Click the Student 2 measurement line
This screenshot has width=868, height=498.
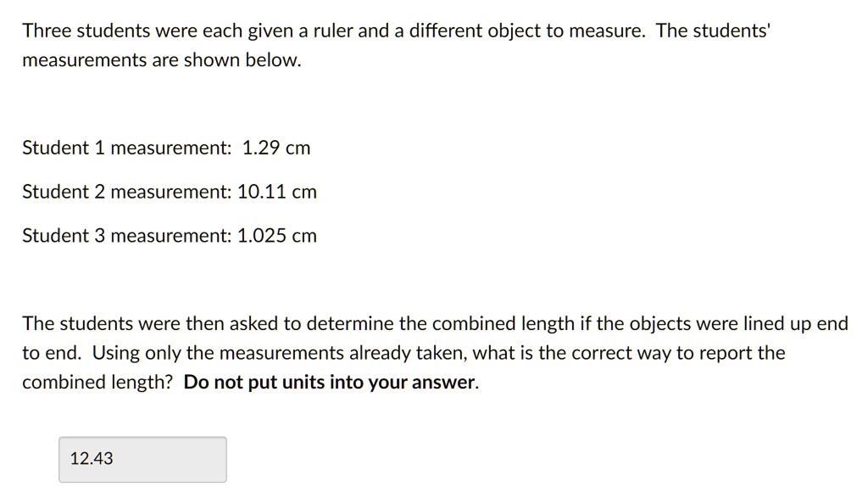pos(169,192)
